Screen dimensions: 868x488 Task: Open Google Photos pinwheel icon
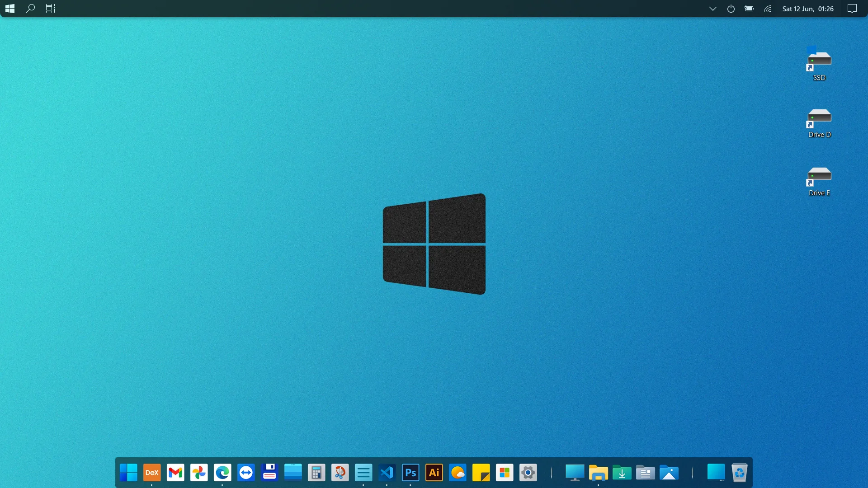point(199,473)
